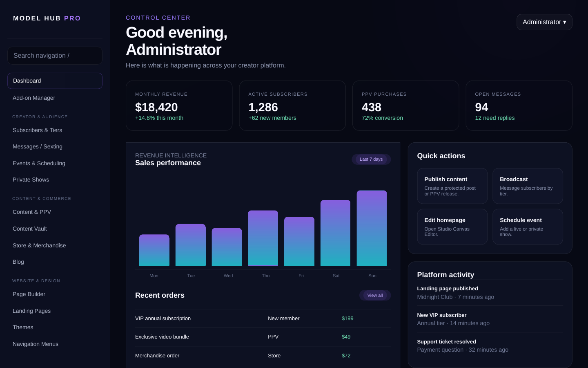588x368 pixels.
Task: Click the Sat bar in the sales chart
Action: pyautogui.click(x=335, y=233)
